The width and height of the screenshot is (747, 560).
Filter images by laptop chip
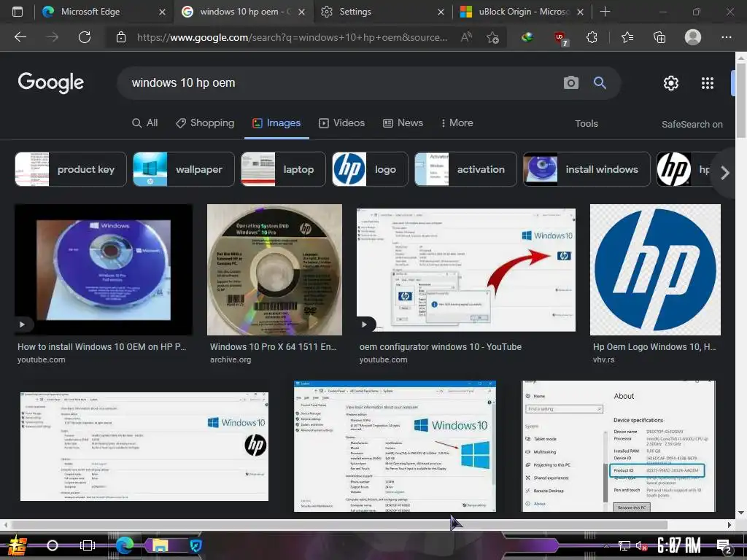(283, 169)
